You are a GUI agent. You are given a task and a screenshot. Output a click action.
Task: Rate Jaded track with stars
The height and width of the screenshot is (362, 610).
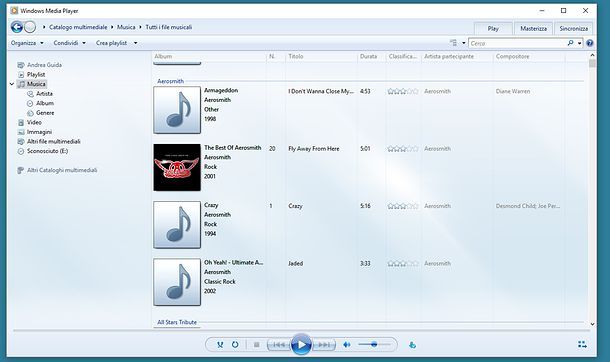point(403,264)
